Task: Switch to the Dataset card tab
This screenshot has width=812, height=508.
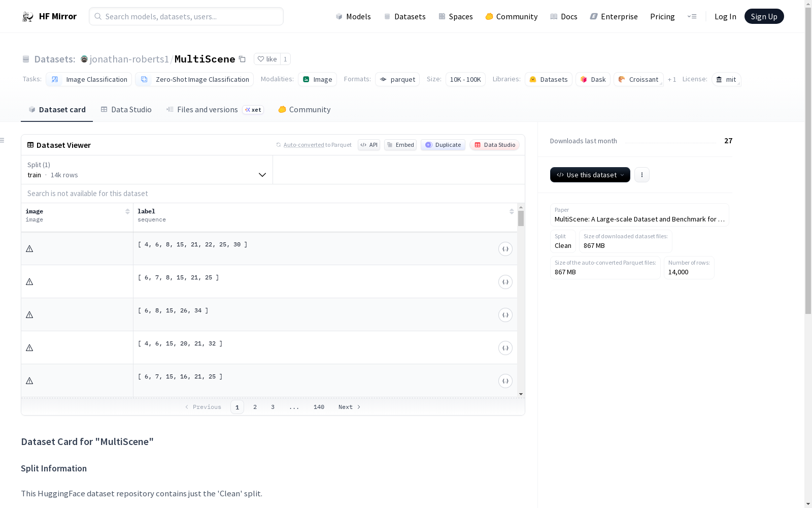Action: tap(57, 110)
